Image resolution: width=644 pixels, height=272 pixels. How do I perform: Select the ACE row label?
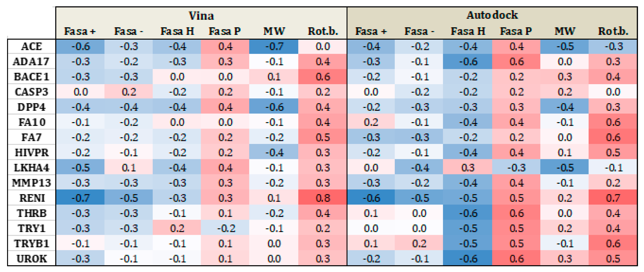coord(32,46)
